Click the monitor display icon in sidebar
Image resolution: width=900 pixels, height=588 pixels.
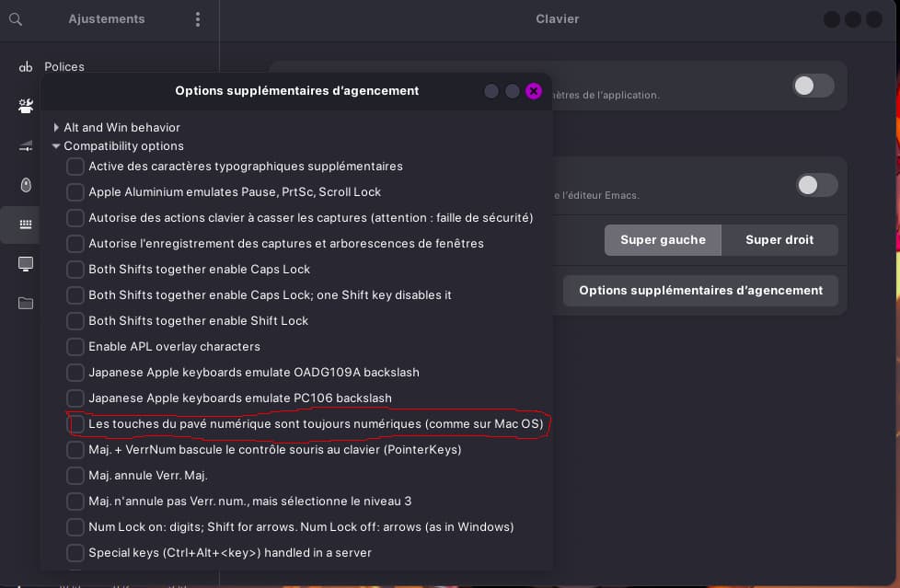coord(26,264)
